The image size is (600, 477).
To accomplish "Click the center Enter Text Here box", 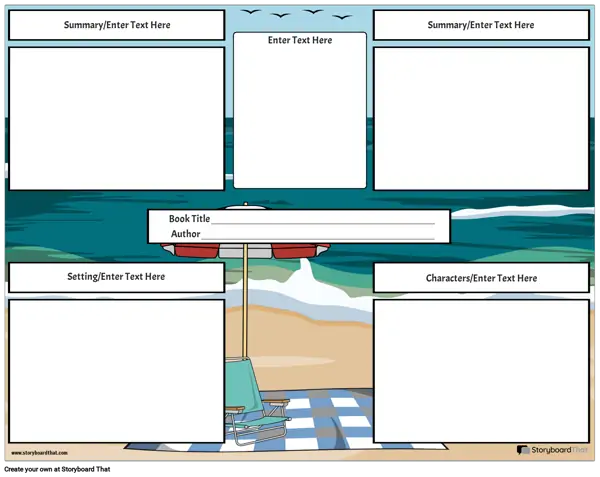I will pyautogui.click(x=300, y=115).
